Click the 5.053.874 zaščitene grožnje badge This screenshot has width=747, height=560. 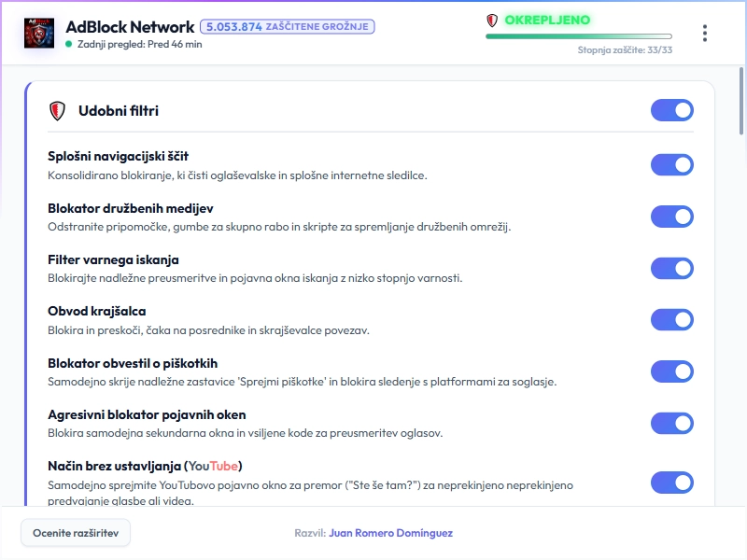288,27
